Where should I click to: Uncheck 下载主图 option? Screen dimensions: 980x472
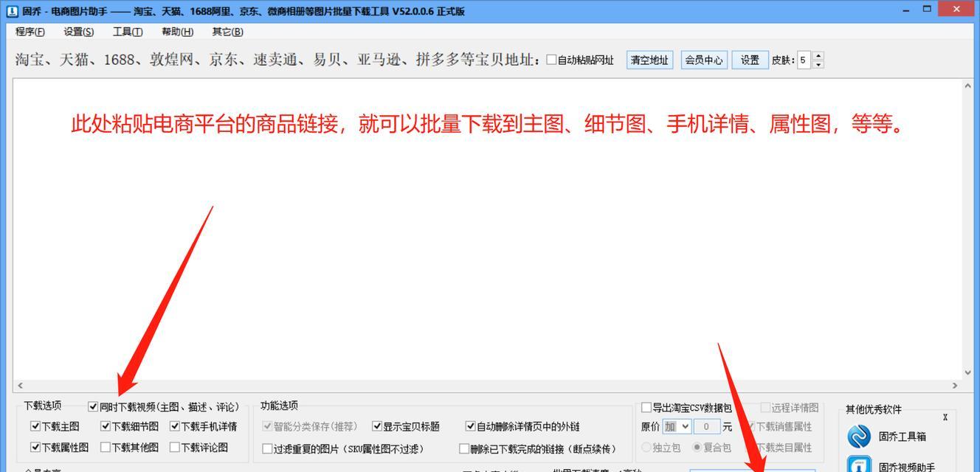(x=35, y=426)
